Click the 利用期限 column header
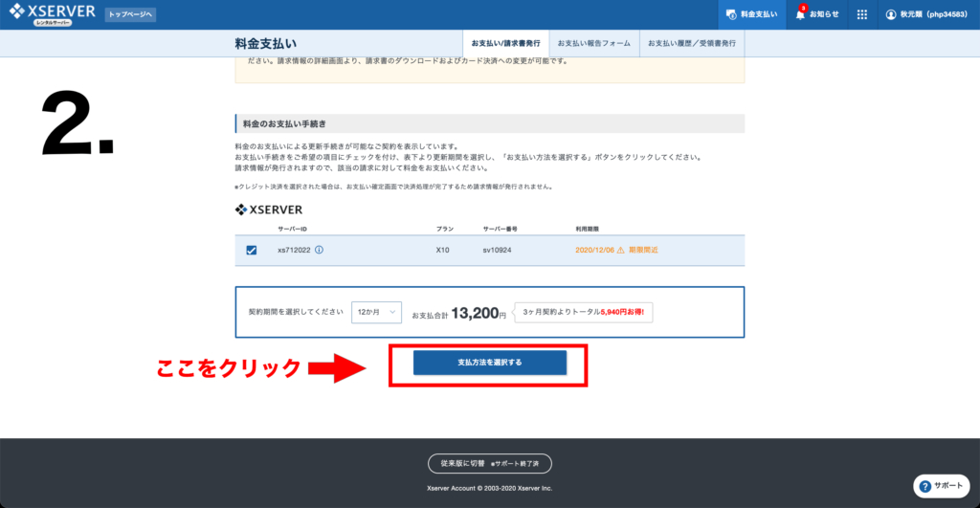This screenshot has height=508, width=980. coord(587,230)
